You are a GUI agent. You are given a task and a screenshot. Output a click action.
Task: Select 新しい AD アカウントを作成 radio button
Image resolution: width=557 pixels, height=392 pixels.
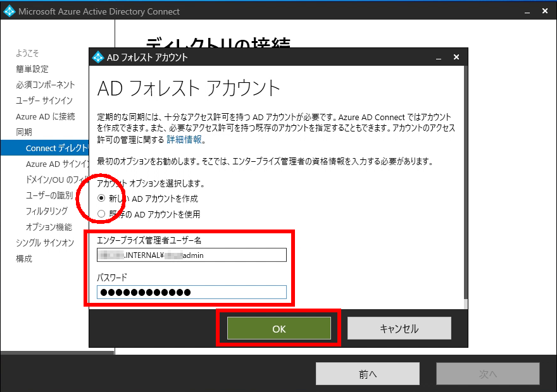coord(101,198)
